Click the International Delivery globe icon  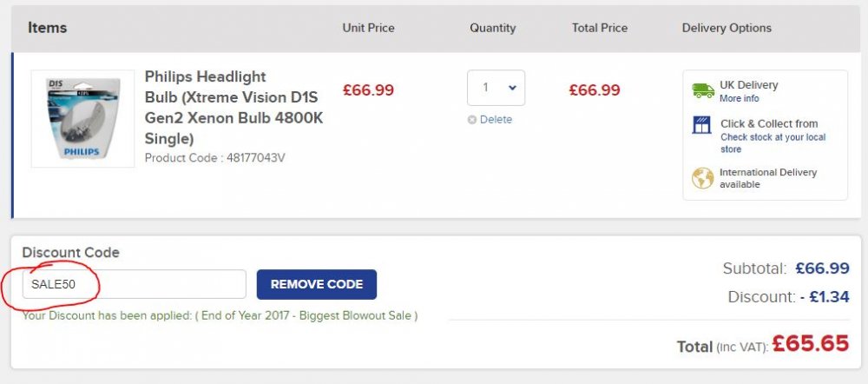tap(702, 178)
